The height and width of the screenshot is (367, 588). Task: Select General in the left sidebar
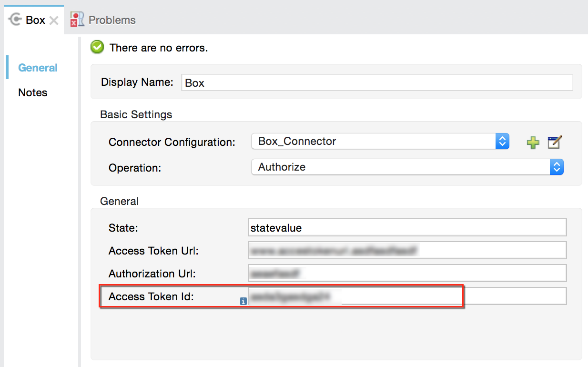click(38, 67)
